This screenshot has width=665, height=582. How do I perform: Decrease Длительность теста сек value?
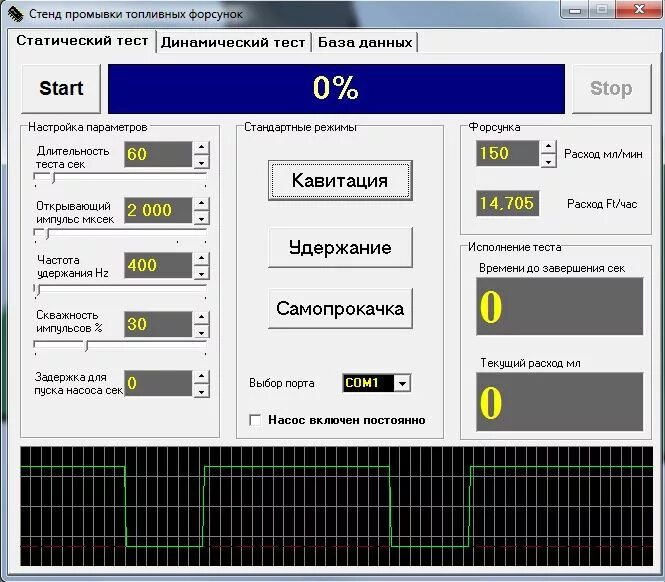[201, 162]
